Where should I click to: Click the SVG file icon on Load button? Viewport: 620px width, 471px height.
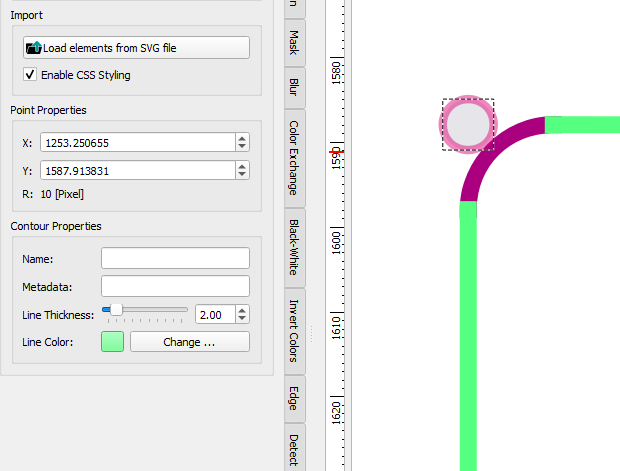34,48
